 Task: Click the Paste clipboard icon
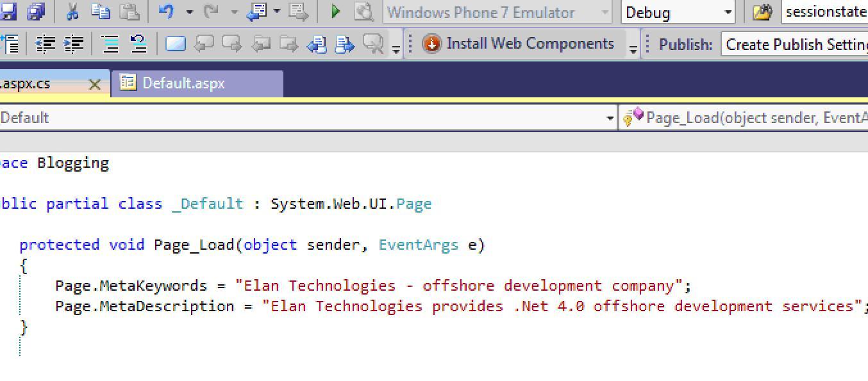pyautogui.click(x=129, y=12)
